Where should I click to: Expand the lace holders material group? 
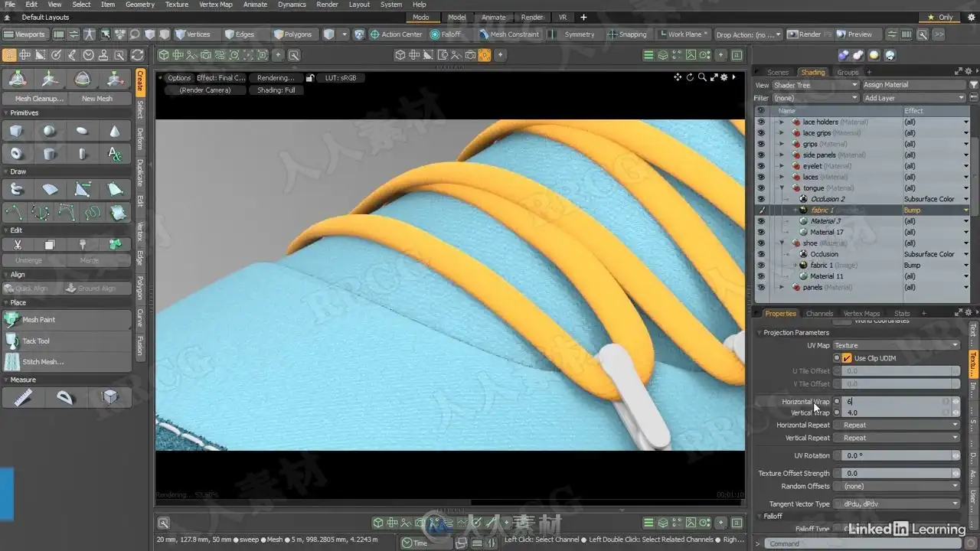pos(782,122)
